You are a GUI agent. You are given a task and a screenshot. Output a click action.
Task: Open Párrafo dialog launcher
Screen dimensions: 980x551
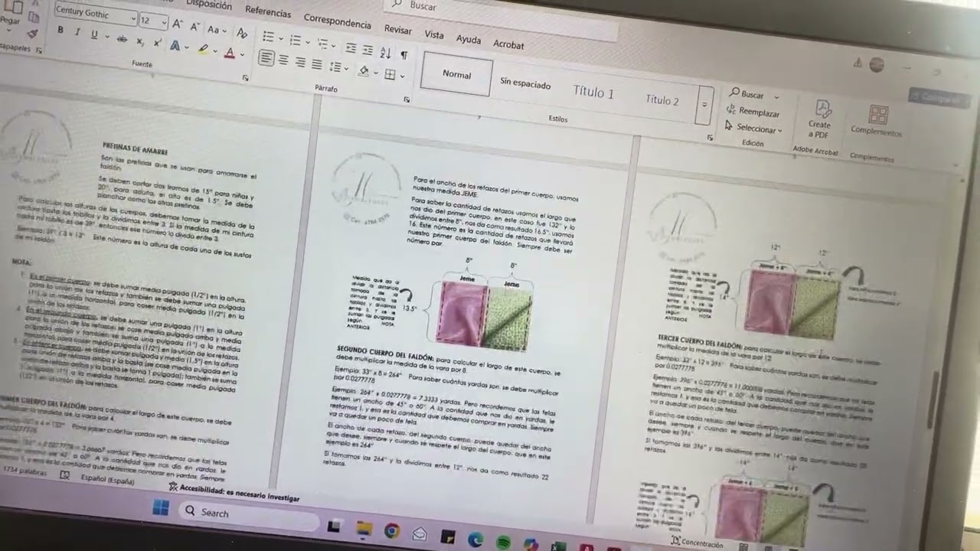tap(407, 99)
